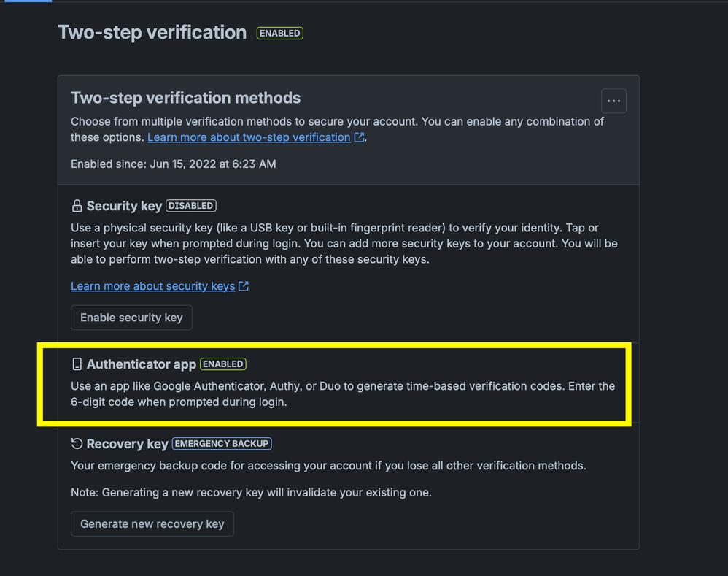Open Learn more about security keys link
The height and width of the screenshot is (576, 728).
152,286
